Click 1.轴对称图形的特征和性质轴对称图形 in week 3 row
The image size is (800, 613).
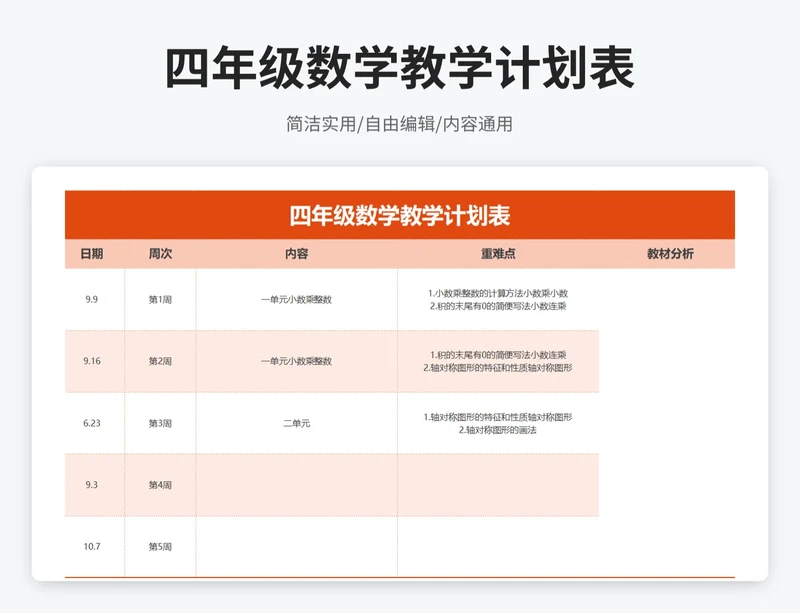[498, 417]
